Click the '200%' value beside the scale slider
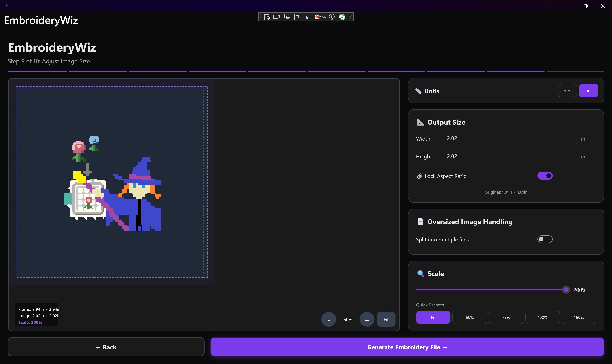 pyautogui.click(x=580, y=290)
